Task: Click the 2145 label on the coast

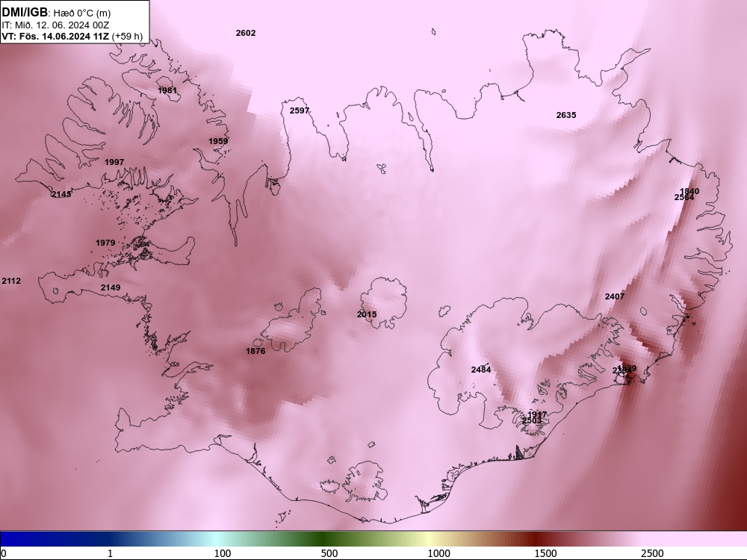Action: click(61, 194)
